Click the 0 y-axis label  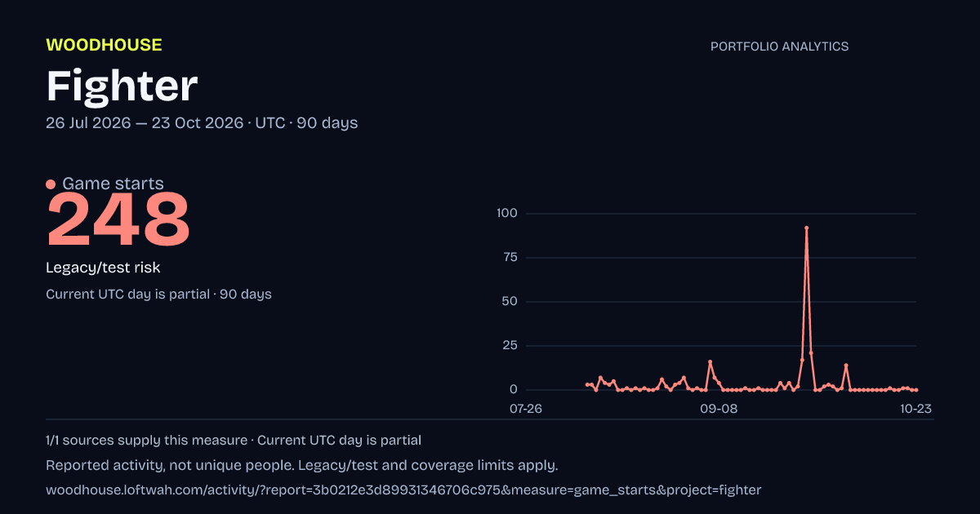pyautogui.click(x=514, y=390)
